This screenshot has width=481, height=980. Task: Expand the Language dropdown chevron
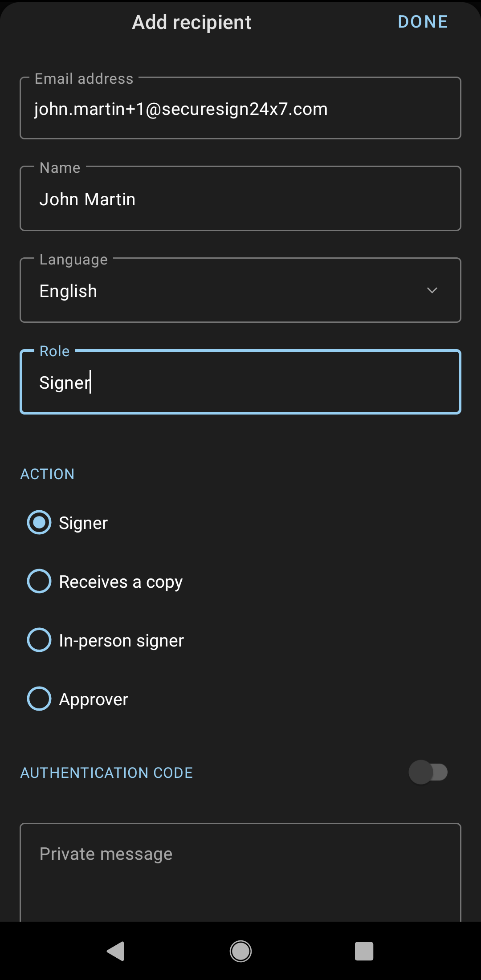[x=432, y=291]
